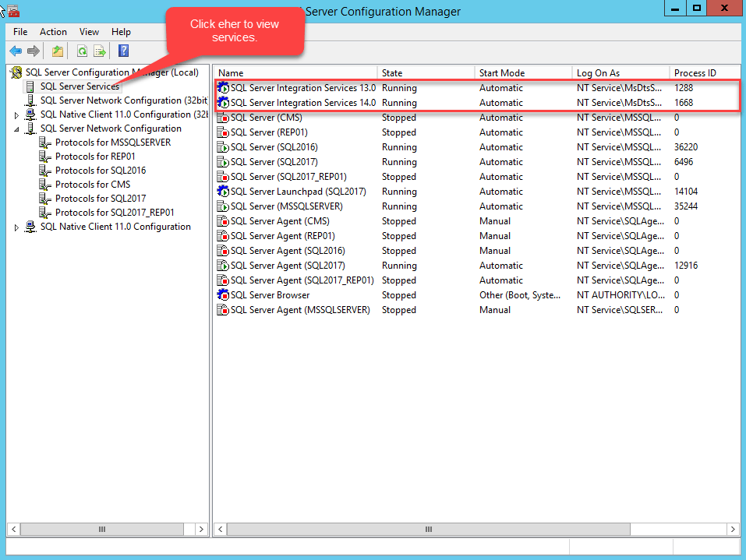
Task: Click the stopped icon beside SQL Server (CMS)
Action: tap(223, 118)
